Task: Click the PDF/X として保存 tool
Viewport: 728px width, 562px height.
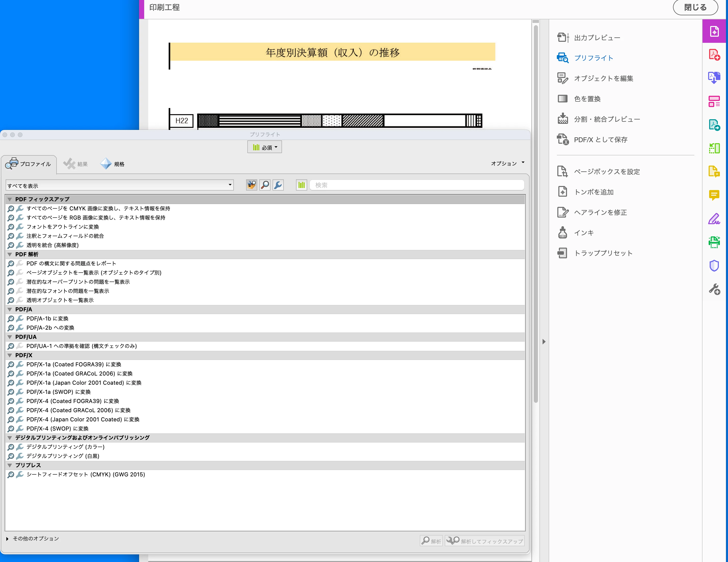Action: tap(600, 140)
